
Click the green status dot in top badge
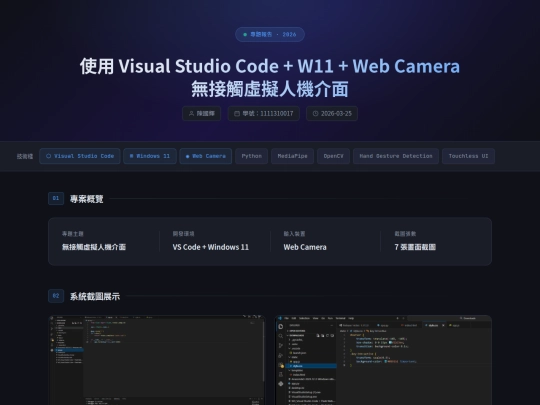pyautogui.click(x=245, y=34)
